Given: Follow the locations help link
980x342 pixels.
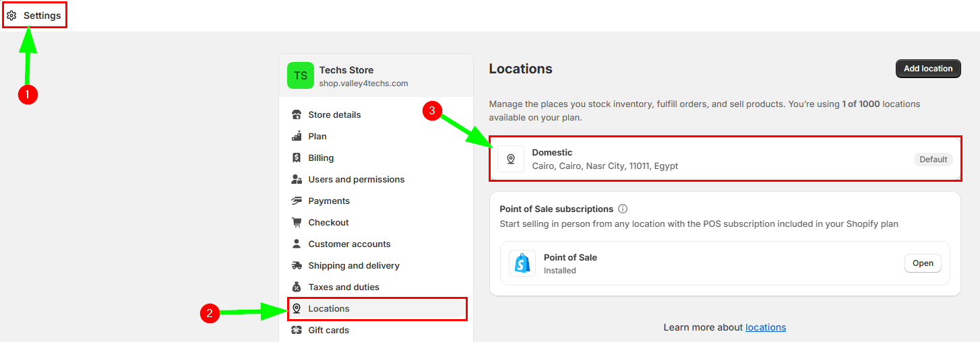Looking at the screenshot, I should 765,328.
